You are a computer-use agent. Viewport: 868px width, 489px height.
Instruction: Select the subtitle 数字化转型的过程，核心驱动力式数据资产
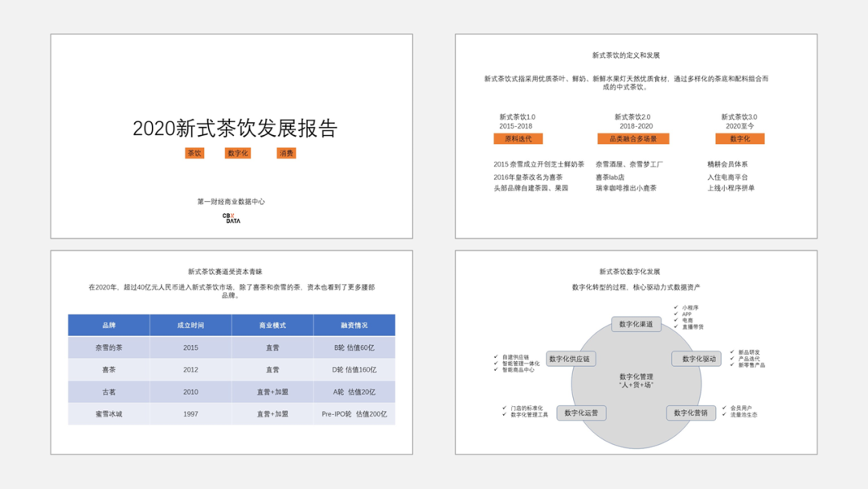(x=636, y=287)
